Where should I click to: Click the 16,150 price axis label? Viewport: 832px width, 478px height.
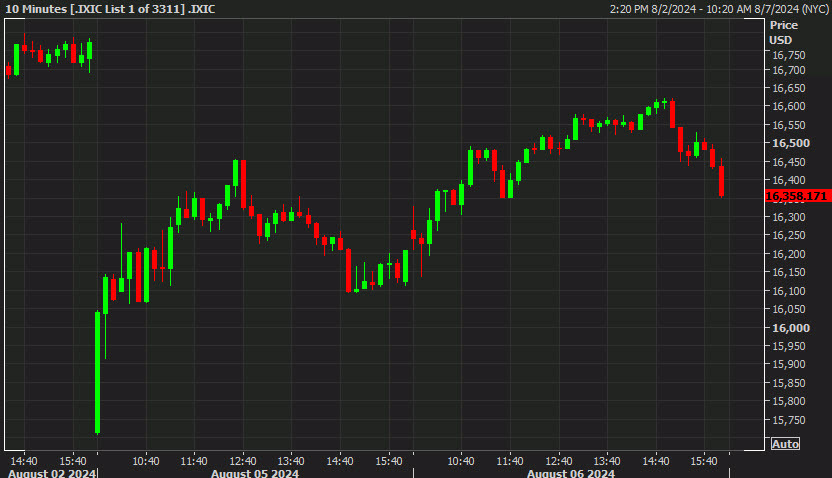click(788, 272)
